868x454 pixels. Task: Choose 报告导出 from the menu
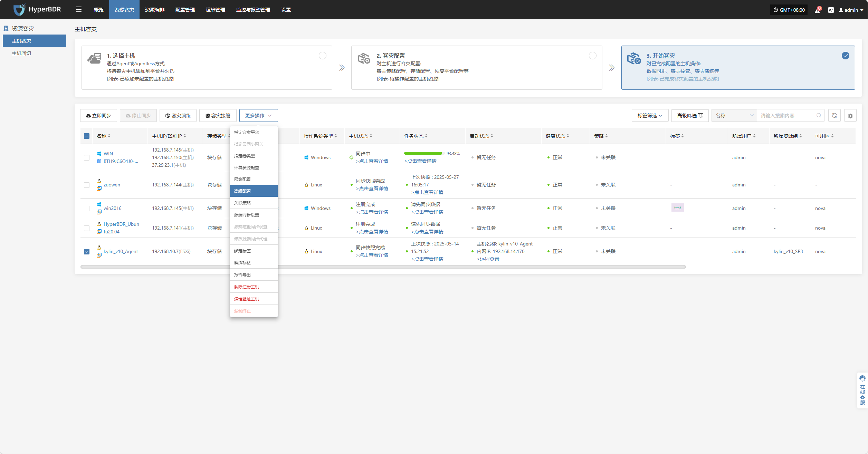point(254,274)
